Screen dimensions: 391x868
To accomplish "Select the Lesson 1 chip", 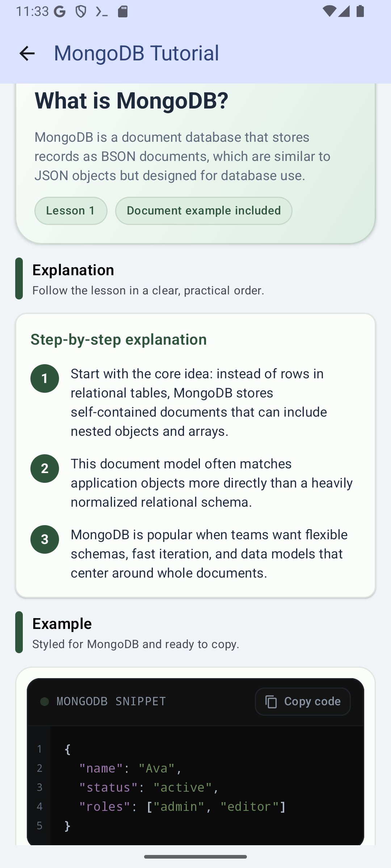I will pos(71,210).
